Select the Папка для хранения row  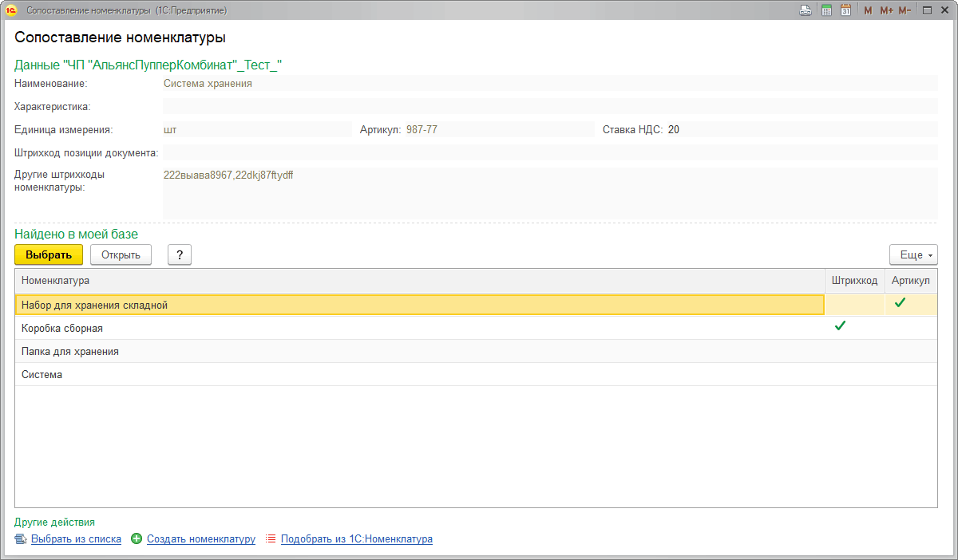(x=476, y=351)
